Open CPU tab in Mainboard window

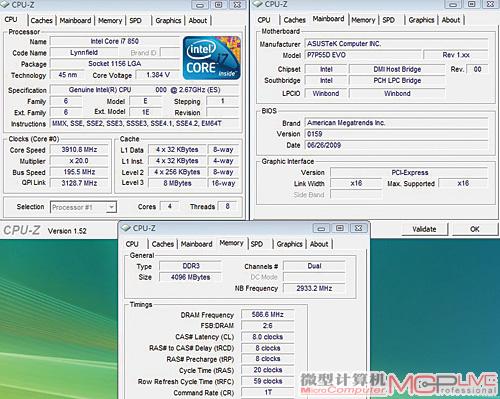(x=264, y=20)
